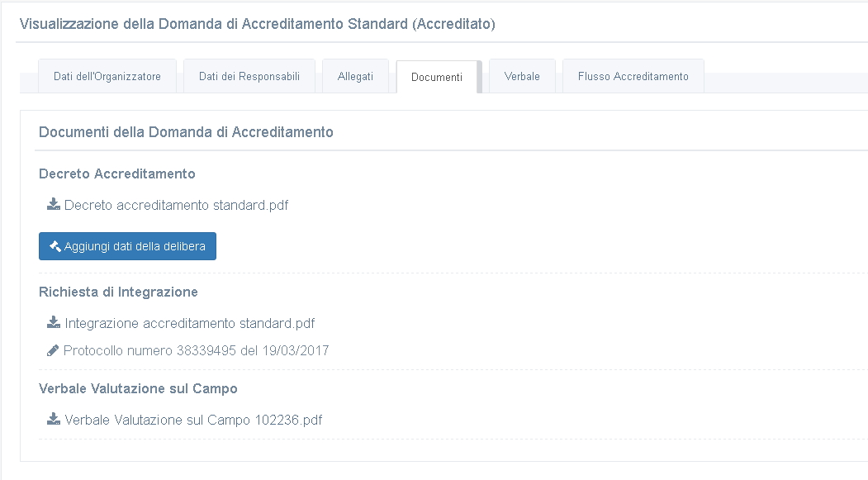Screen dimensions: 868x480
Task: Switch to the Dati dei Responsabili tab
Action: (x=249, y=76)
